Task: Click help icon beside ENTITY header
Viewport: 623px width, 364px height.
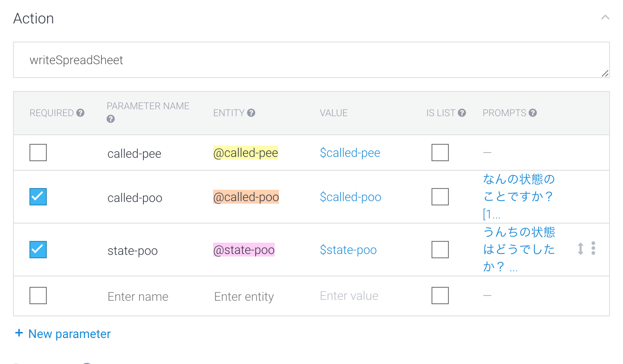Action: pos(251,113)
